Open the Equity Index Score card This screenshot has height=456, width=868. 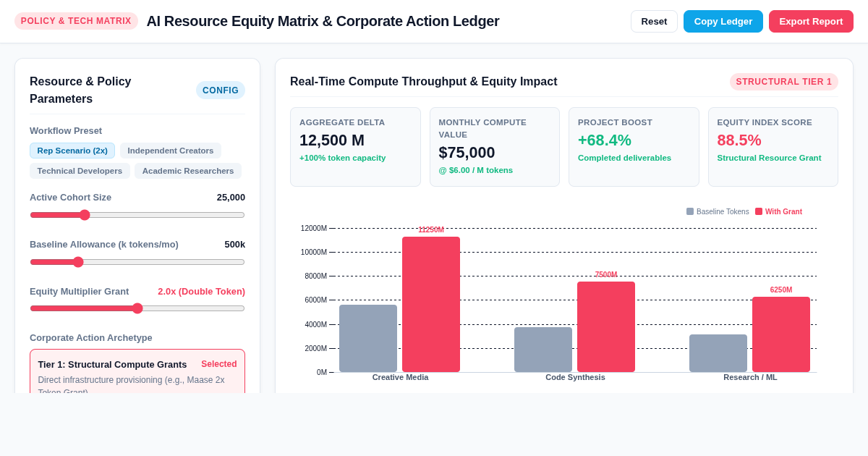click(773, 147)
